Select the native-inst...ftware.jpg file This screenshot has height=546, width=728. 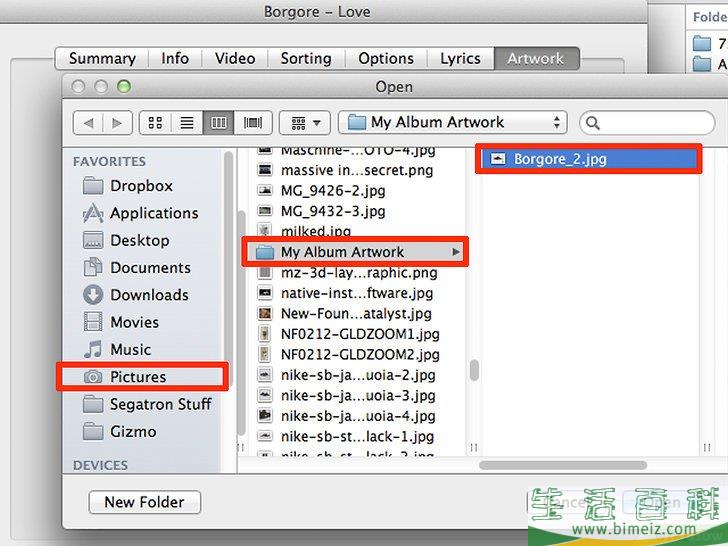(x=357, y=293)
